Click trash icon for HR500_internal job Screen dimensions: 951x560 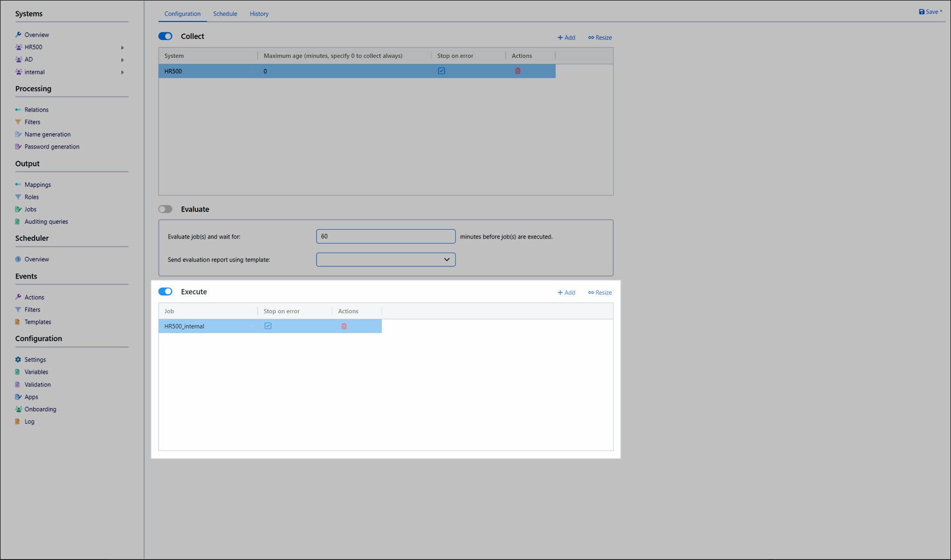[344, 326]
